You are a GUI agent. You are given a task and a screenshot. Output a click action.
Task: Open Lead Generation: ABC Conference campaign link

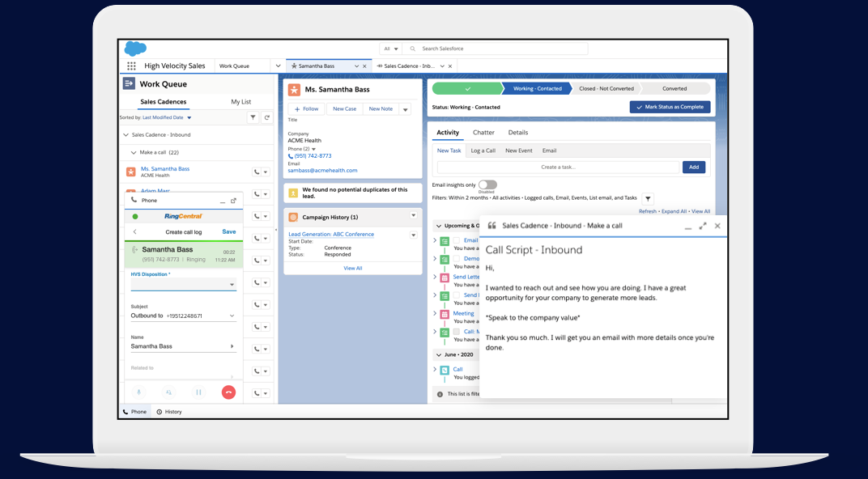pyautogui.click(x=331, y=235)
